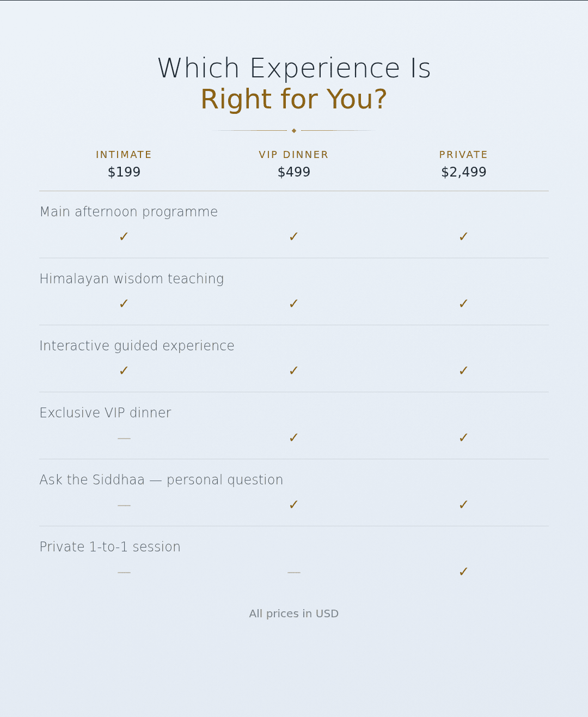
Task: Click the Private checkmark for Private 1-to-1 session
Action: (x=463, y=572)
